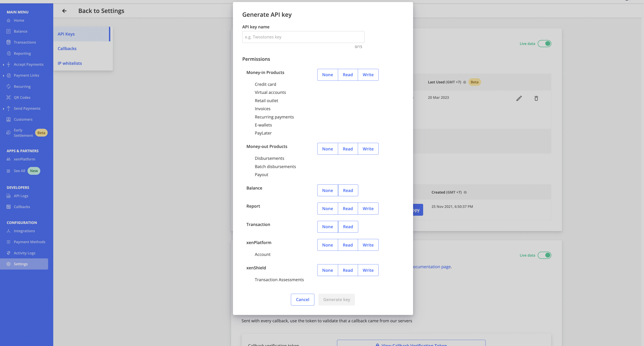The height and width of the screenshot is (346, 644).
Task: Click the Early Settlement Beta badge
Action: tap(41, 133)
